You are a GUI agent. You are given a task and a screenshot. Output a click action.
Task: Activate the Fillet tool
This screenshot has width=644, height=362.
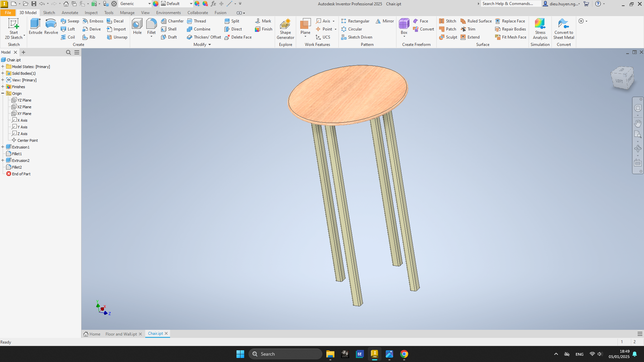pos(151,26)
